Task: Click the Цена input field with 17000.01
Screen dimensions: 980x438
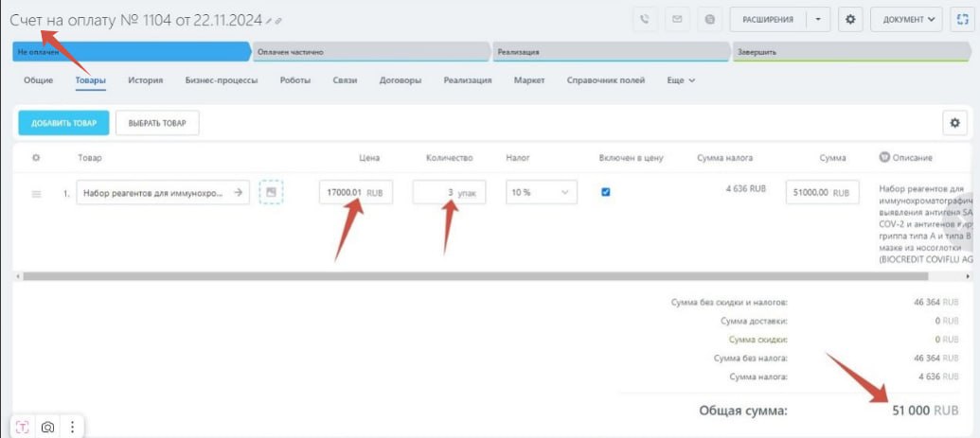Action: [356, 192]
